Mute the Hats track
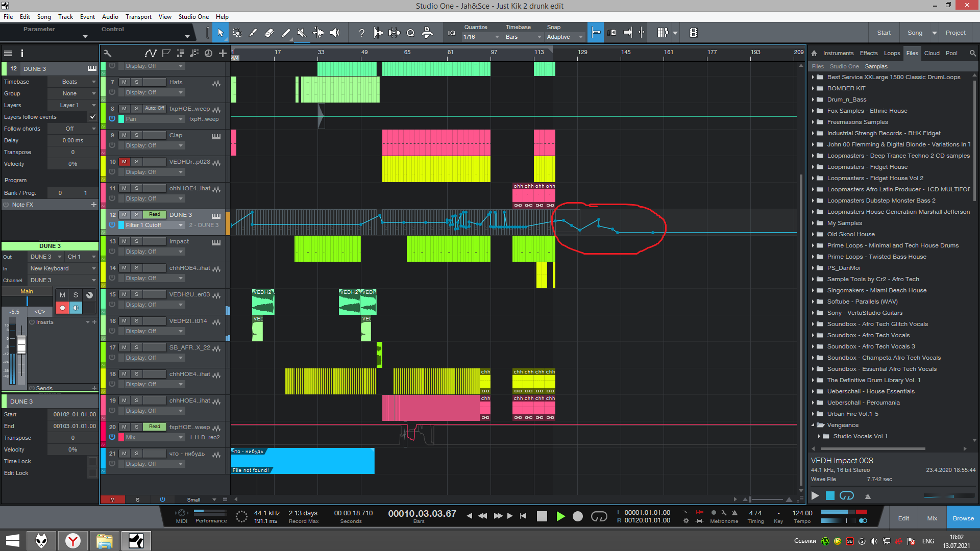The height and width of the screenshot is (551, 980). pos(124,82)
